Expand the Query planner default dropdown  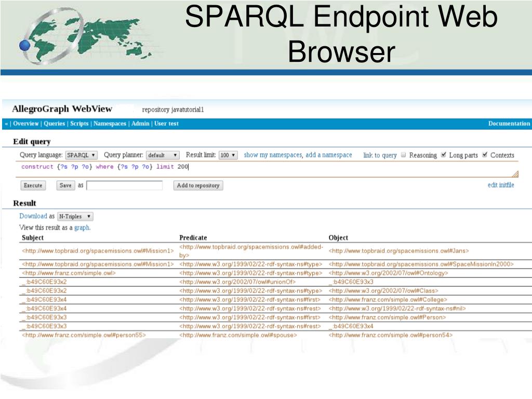coord(163,155)
